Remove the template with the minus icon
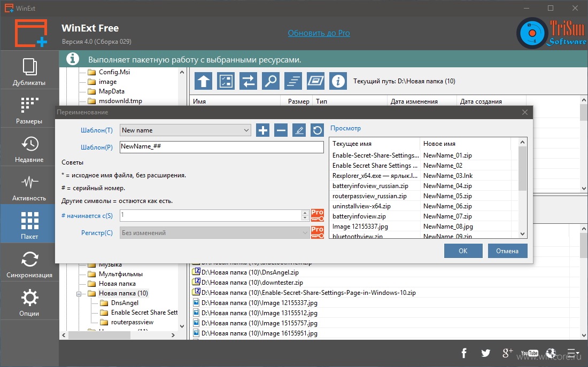The image size is (588, 367). [281, 130]
